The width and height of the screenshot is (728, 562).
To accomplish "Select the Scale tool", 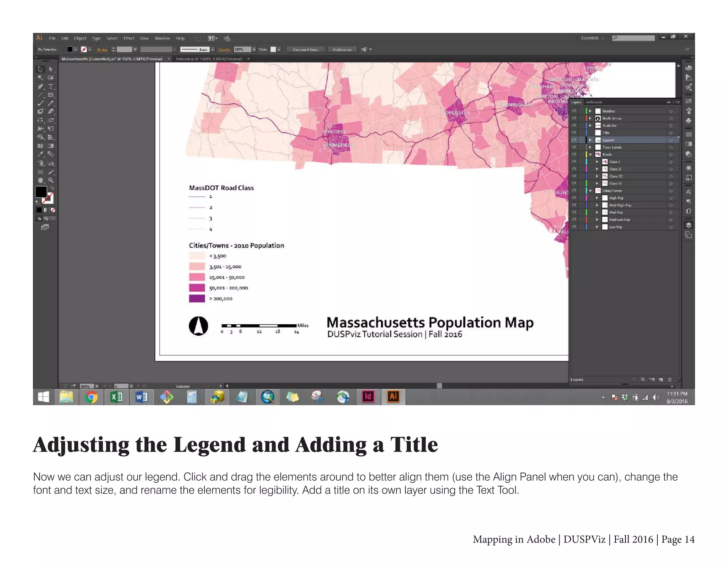I will click(x=51, y=120).
